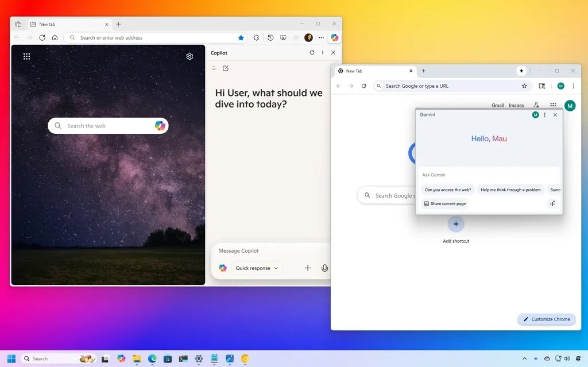The height and width of the screenshot is (367, 588).
Task: Refresh the Copilot pane
Action: coord(312,52)
